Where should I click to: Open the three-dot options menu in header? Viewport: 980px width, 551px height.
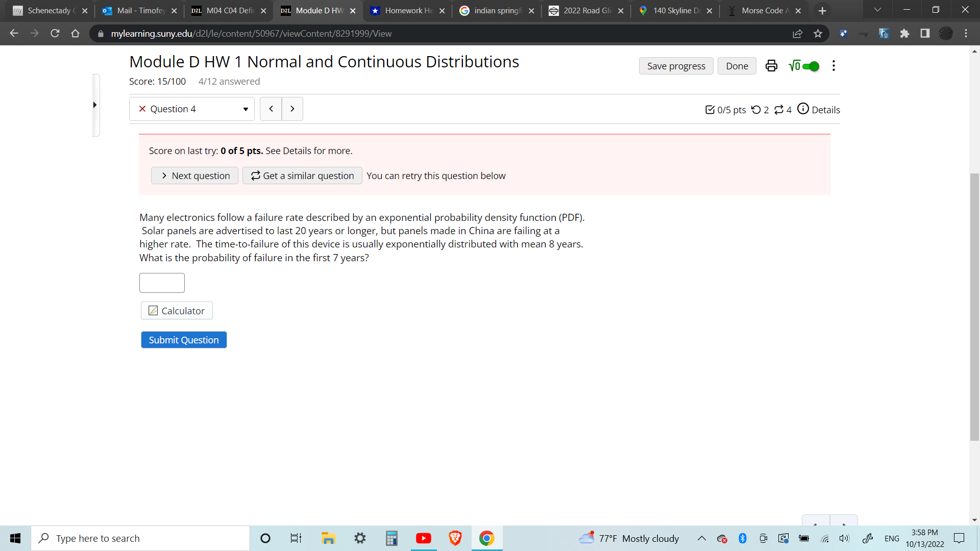(x=834, y=66)
